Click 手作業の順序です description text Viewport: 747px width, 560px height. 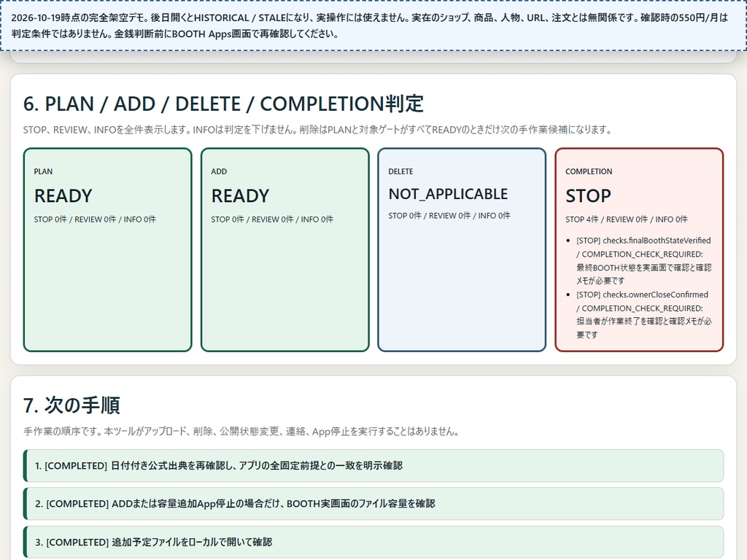(x=241, y=432)
